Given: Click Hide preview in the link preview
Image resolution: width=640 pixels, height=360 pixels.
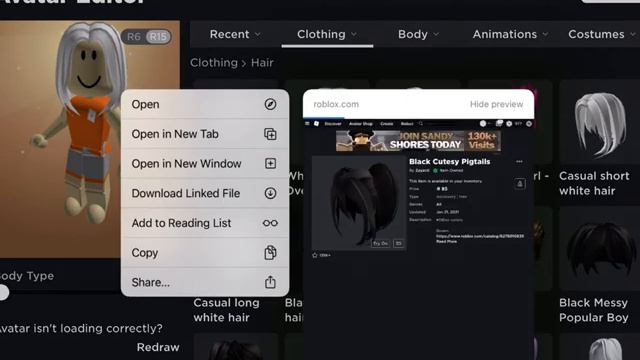Looking at the screenshot, I should coord(496,104).
